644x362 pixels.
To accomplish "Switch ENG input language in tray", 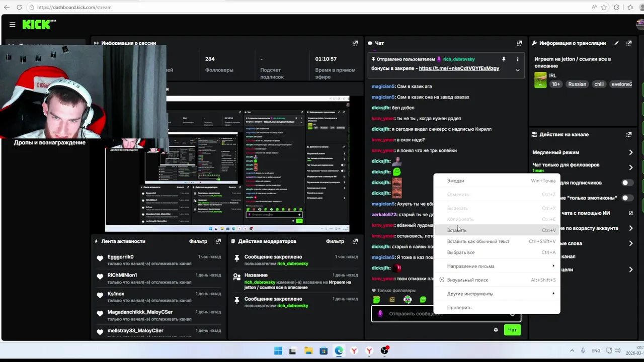I will point(596,350).
